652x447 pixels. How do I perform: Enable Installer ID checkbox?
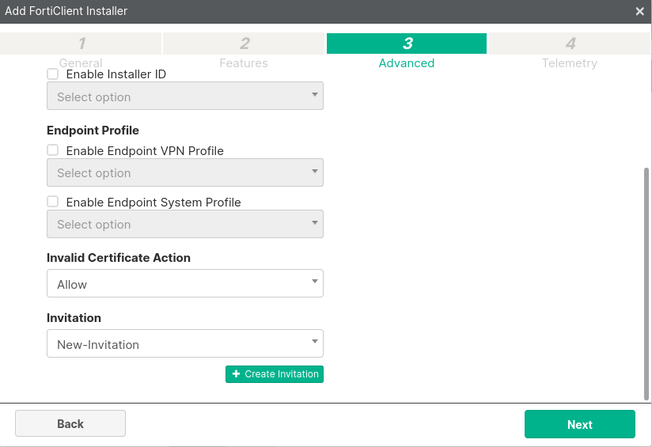coord(53,74)
